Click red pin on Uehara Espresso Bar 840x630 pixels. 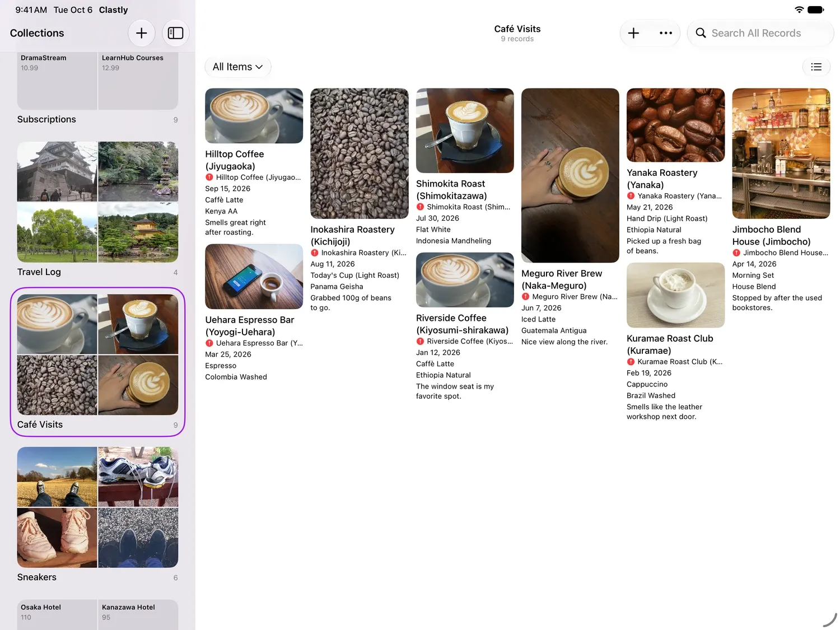(x=209, y=343)
